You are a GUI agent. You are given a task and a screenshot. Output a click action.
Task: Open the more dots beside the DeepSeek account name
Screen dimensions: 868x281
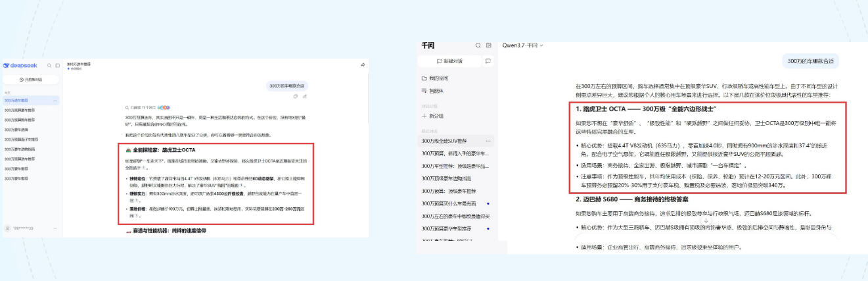[x=57, y=228]
